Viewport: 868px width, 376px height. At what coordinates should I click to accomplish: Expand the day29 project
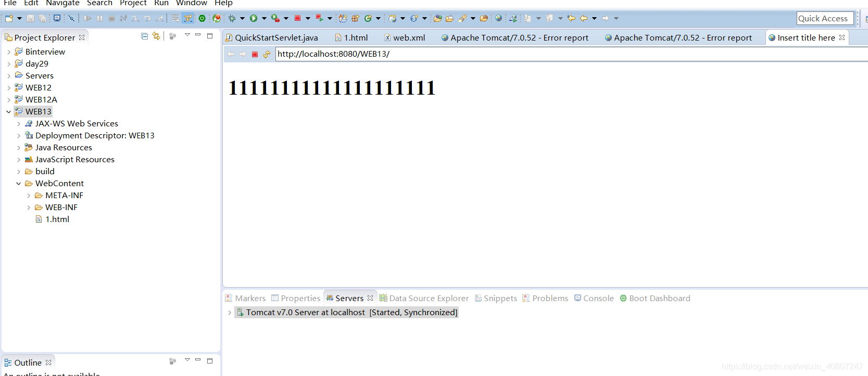[x=9, y=63]
